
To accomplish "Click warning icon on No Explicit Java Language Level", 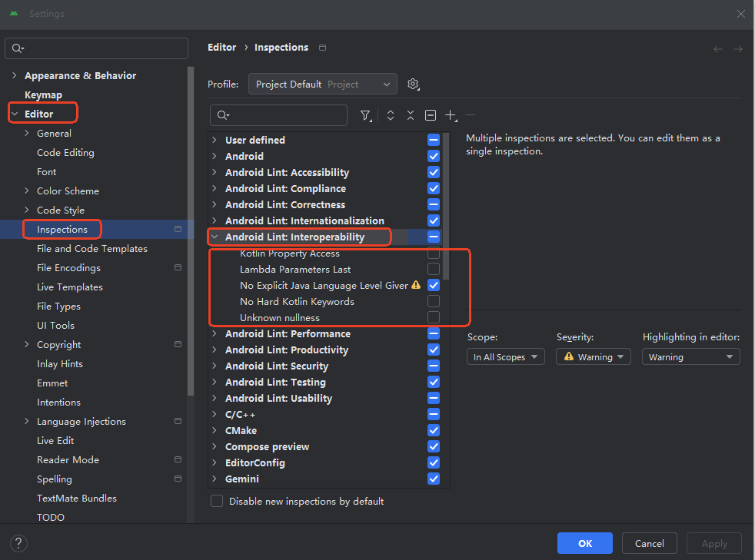I will point(416,285).
